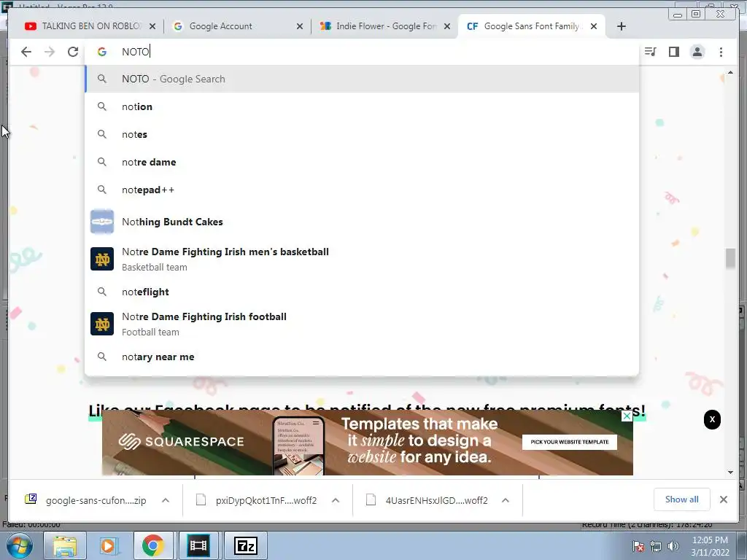Select Notre Dame Fighting Irish football suggestion
The image size is (747, 560).
click(362, 324)
